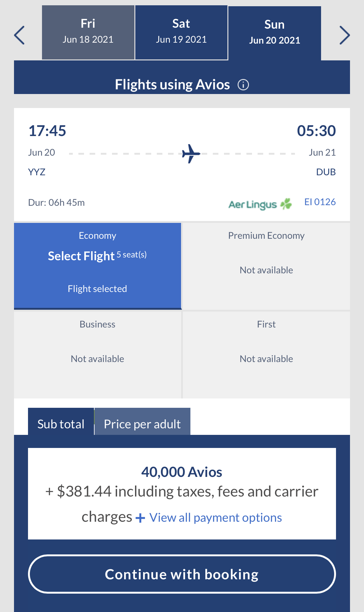
Task: Open flight number EI 0126 link
Action: click(320, 202)
